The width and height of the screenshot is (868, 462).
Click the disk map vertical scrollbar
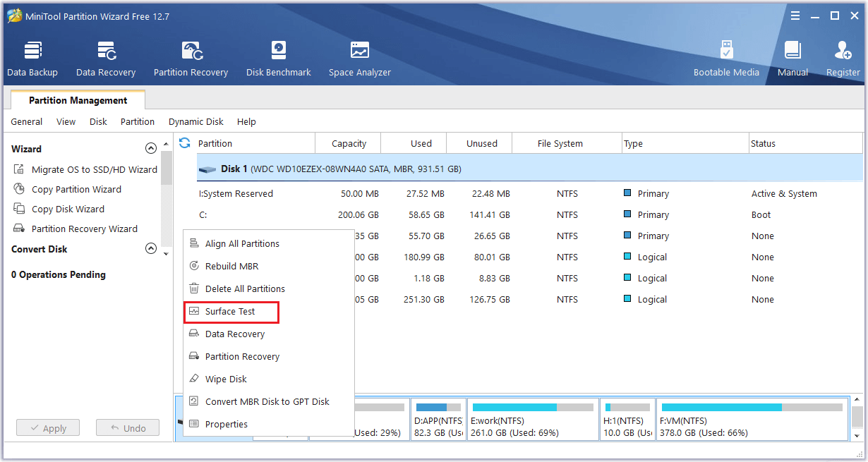pyautogui.click(x=857, y=418)
